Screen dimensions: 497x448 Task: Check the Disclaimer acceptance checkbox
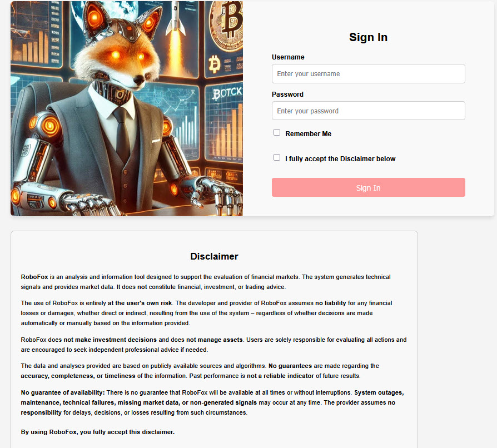tap(277, 157)
